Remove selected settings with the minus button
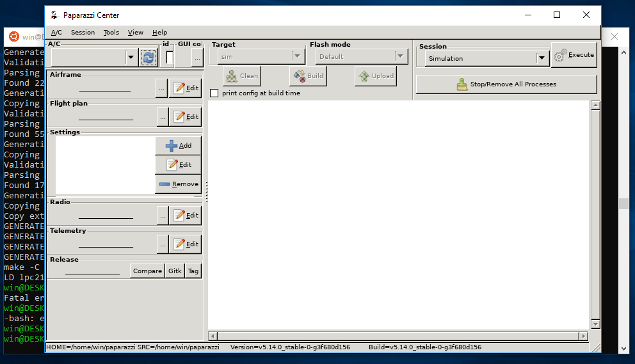Screen dimensions: 635x364 pos(178,184)
